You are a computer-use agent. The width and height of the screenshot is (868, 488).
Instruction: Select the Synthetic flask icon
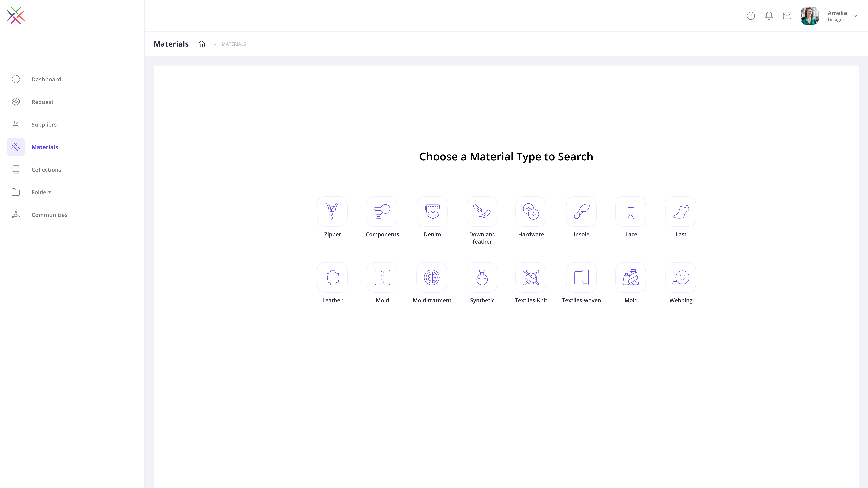pos(482,278)
